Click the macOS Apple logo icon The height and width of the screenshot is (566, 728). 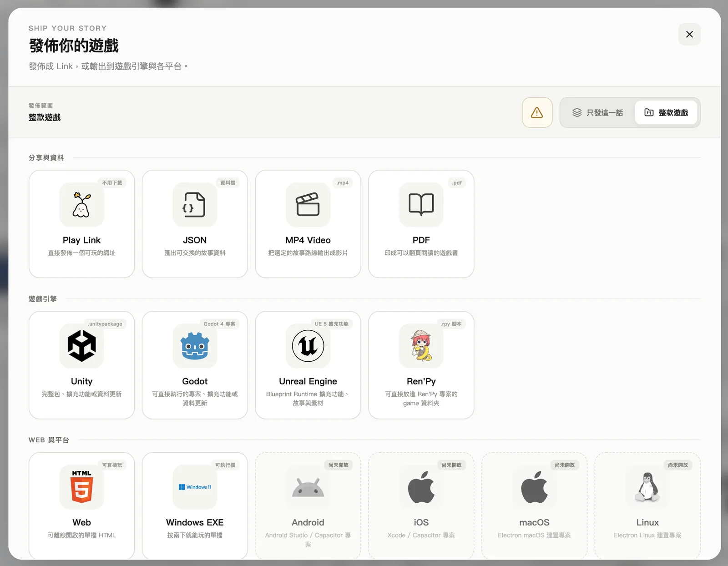(534, 487)
